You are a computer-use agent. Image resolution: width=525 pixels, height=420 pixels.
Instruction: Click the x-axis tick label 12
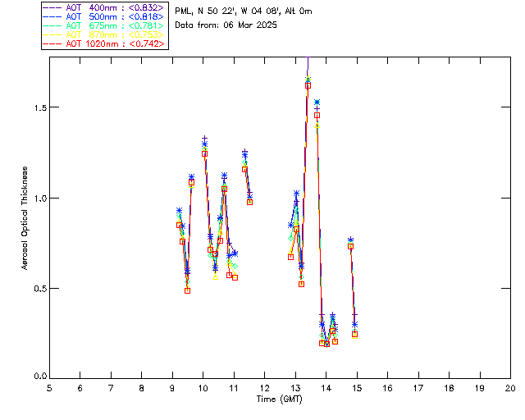pos(264,388)
